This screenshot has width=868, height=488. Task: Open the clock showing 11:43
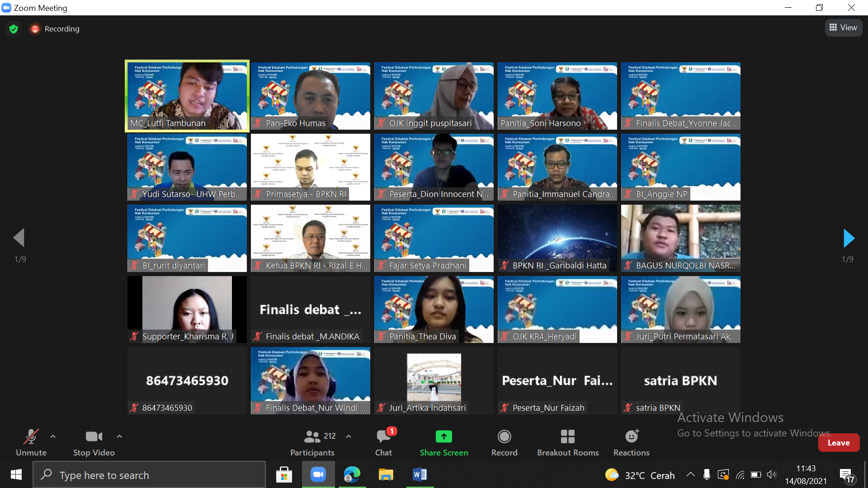pyautogui.click(x=806, y=474)
